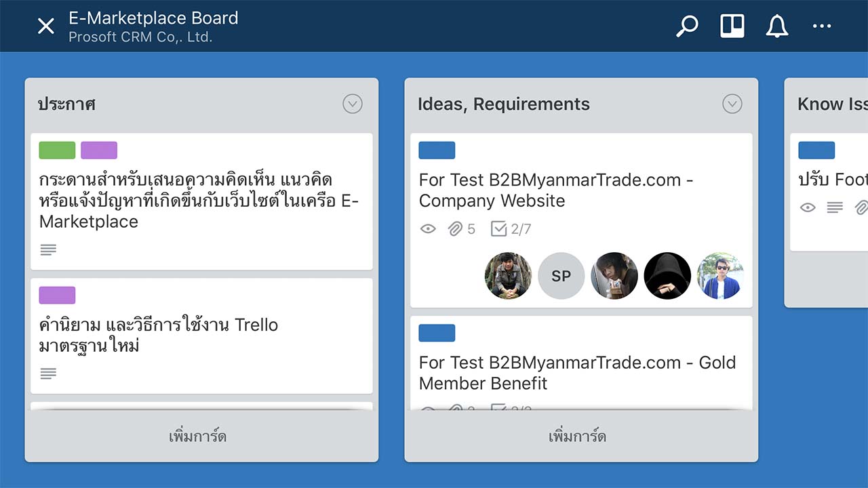The width and height of the screenshot is (868, 488).
Task: Collapse the ประกาศ list using its chevron
Action: (352, 104)
